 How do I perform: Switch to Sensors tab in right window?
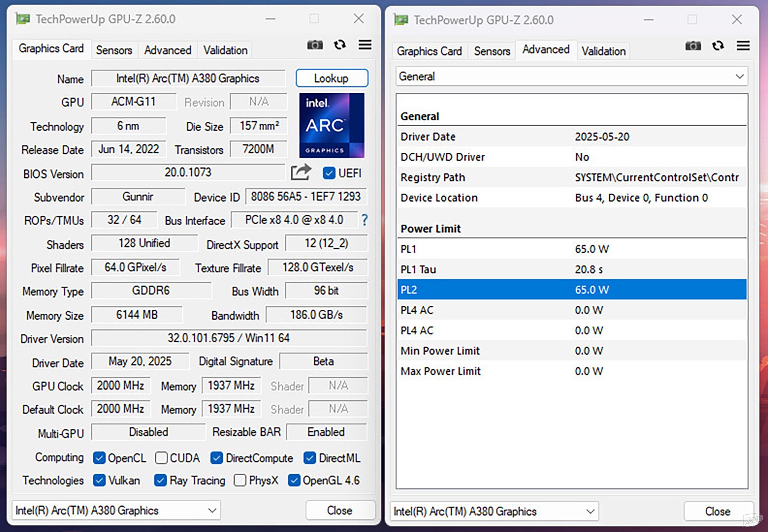pyautogui.click(x=492, y=51)
